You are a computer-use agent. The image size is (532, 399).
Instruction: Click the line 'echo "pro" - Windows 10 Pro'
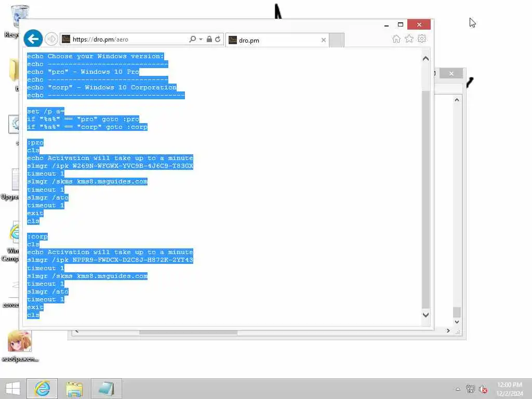[83, 72]
